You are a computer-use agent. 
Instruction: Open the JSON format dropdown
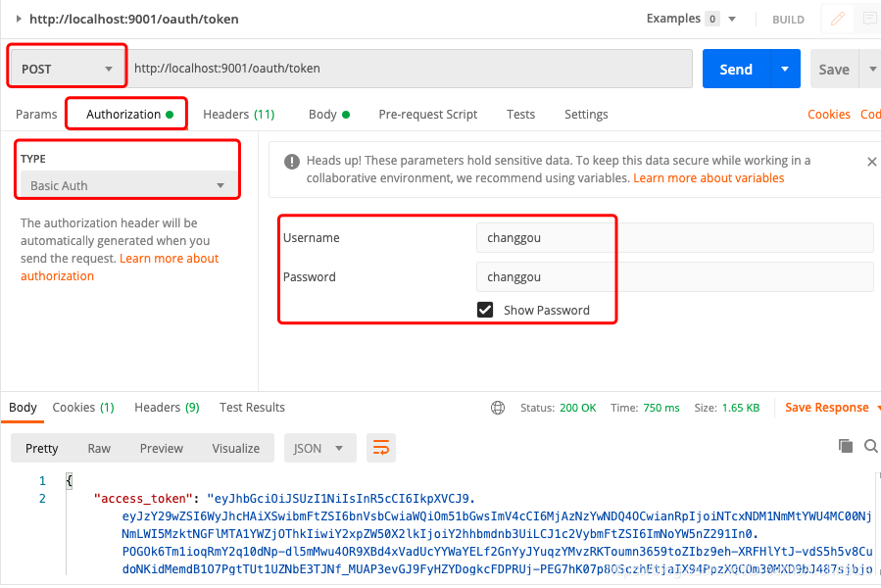coord(319,448)
